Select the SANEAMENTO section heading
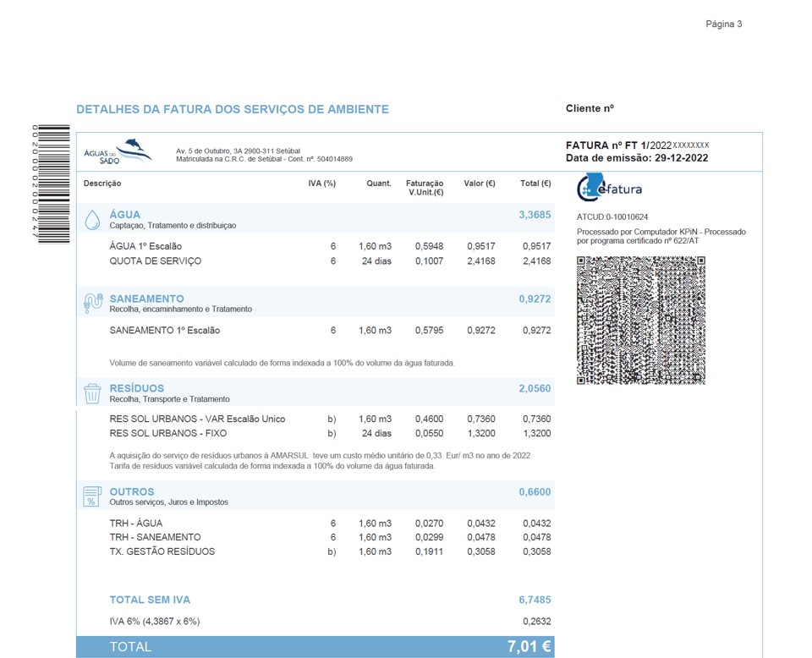 [146, 299]
